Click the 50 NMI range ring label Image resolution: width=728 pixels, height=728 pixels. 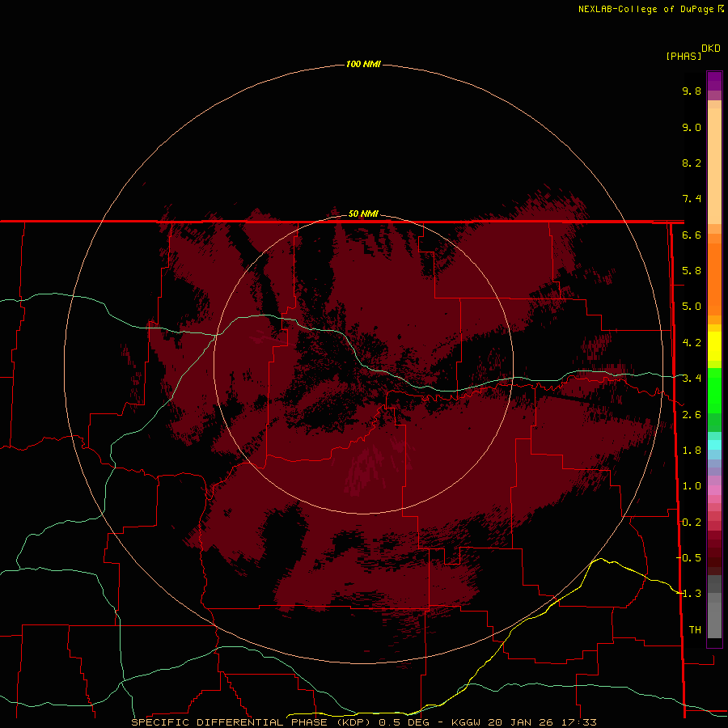pos(363,214)
